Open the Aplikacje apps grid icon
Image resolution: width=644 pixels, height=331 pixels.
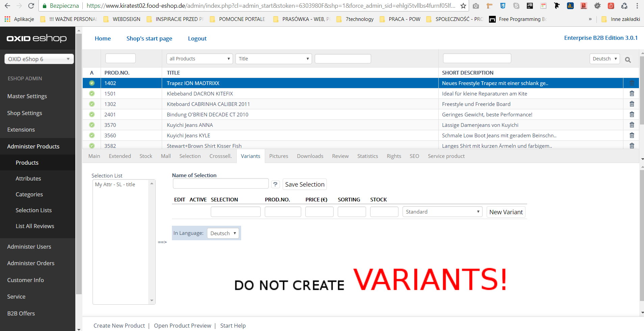(7, 19)
